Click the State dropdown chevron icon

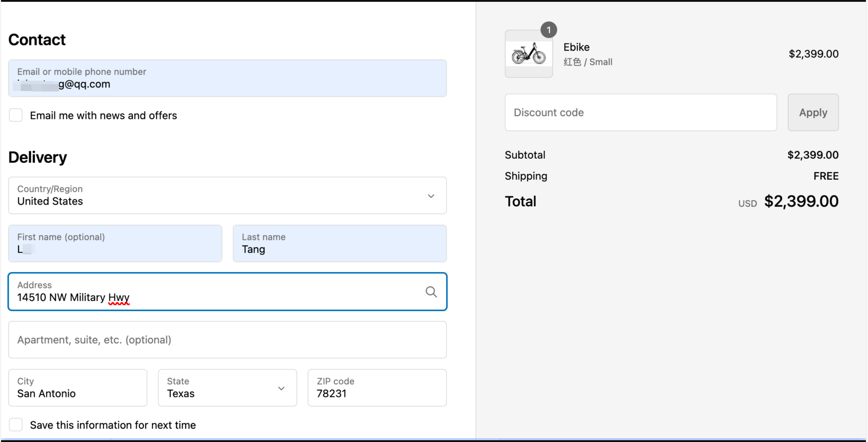tap(281, 388)
